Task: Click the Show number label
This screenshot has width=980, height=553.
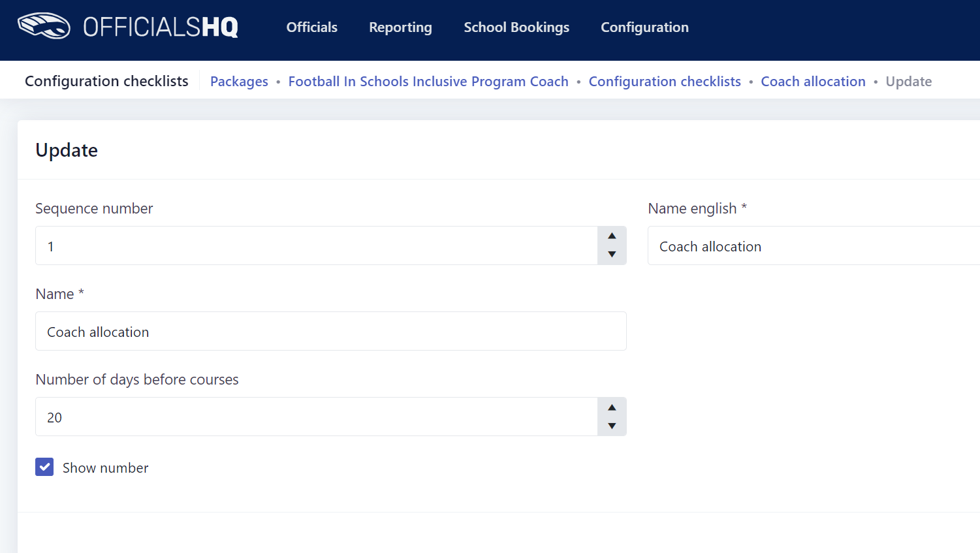Action: coord(105,467)
